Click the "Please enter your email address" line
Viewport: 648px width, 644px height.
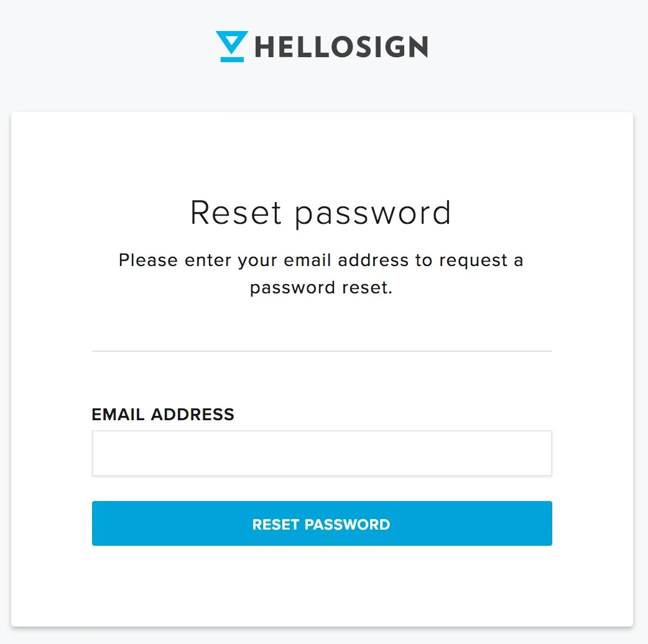pyautogui.click(x=321, y=260)
